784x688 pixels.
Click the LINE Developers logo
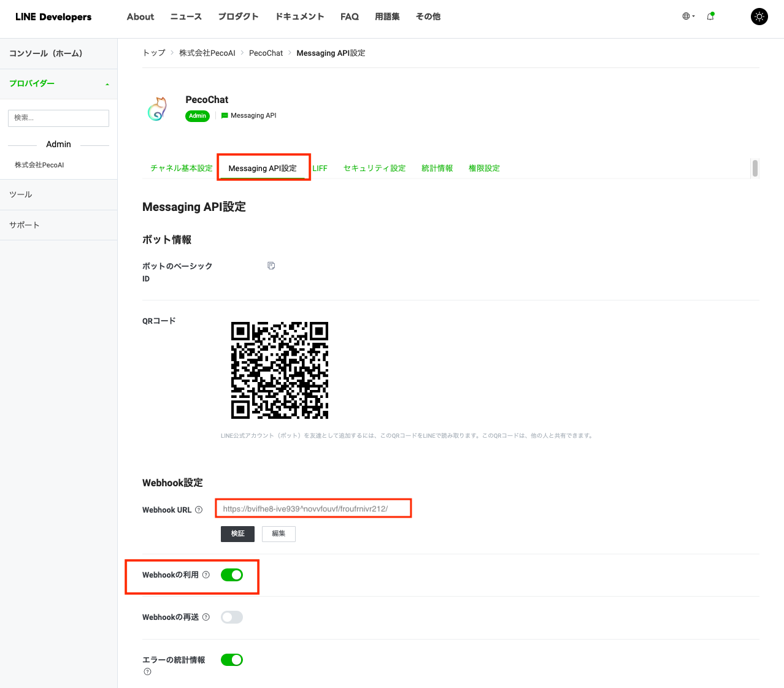(x=53, y=17)
